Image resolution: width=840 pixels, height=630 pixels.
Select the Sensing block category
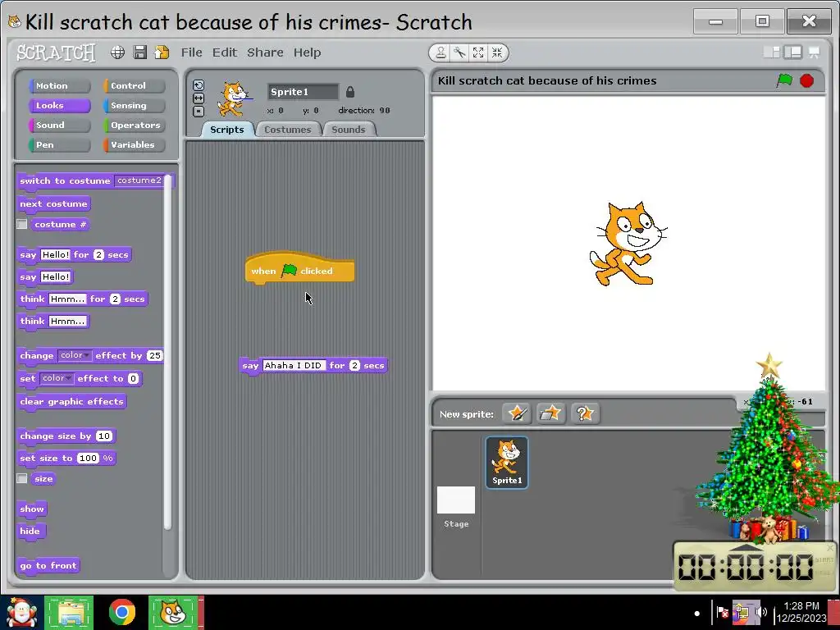[135, 106]
